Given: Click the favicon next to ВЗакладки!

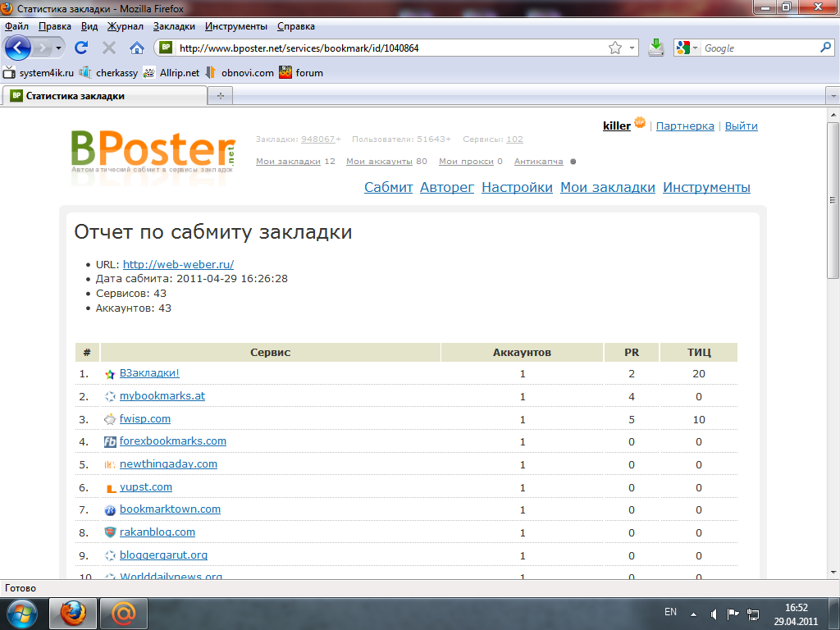Looking at the screenshot, I should (x=110, y=374).
